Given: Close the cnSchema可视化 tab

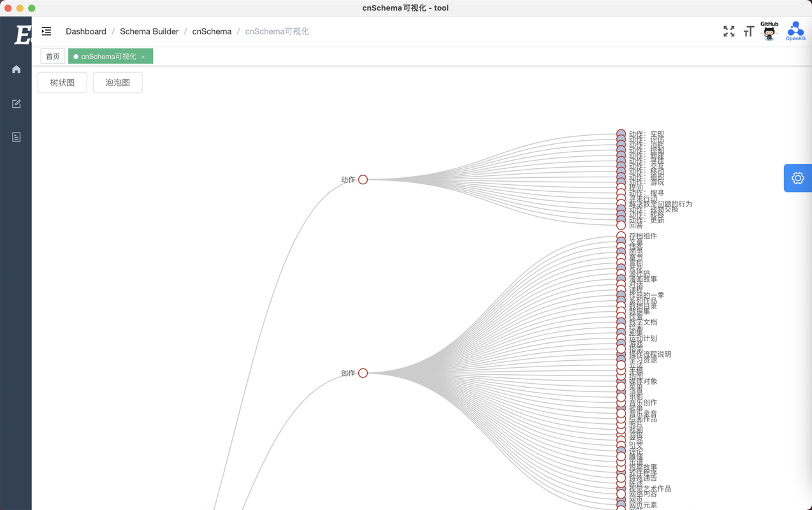Looking at the screenshot, I should (x=143, y=57).
